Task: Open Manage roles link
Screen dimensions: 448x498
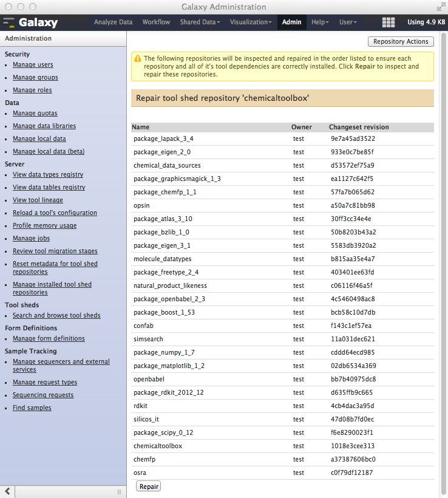Action: 32,90
